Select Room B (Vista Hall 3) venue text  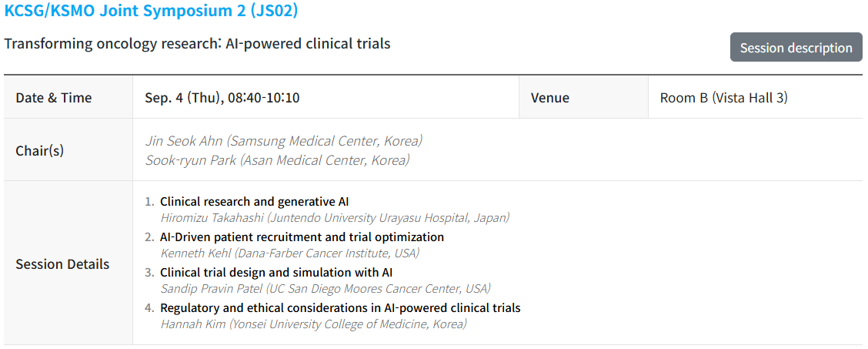click(723, 98)
